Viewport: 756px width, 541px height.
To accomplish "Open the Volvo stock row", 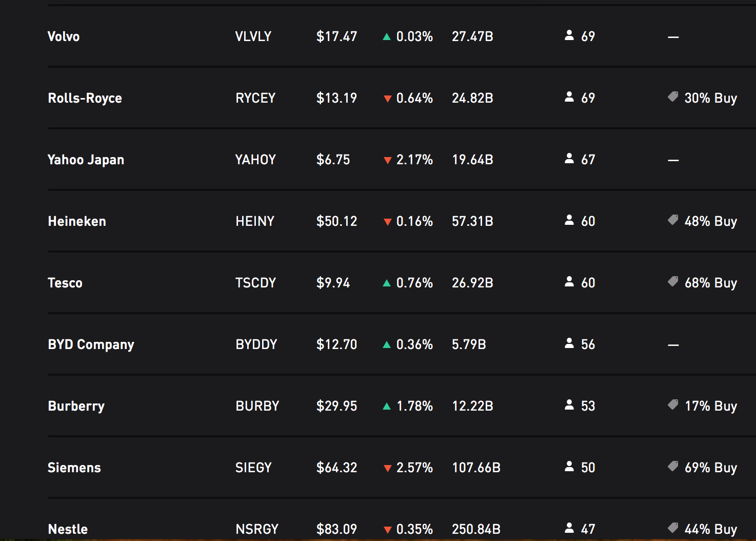I will tap(402, 36).
